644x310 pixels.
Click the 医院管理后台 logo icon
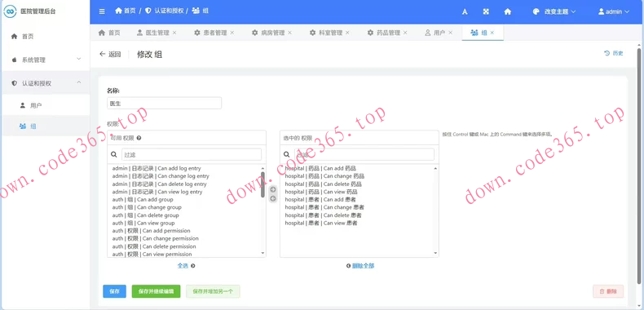point(10,11)
